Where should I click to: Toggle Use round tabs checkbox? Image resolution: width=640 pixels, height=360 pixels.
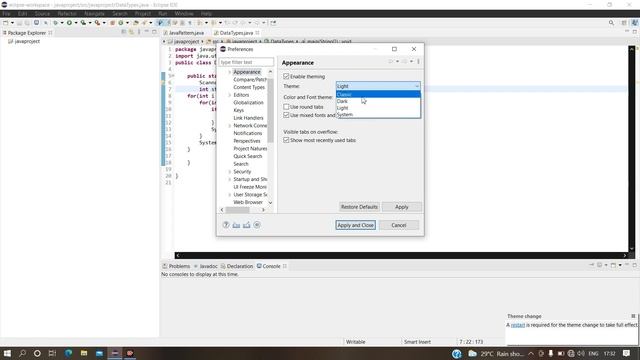point(286,107)
